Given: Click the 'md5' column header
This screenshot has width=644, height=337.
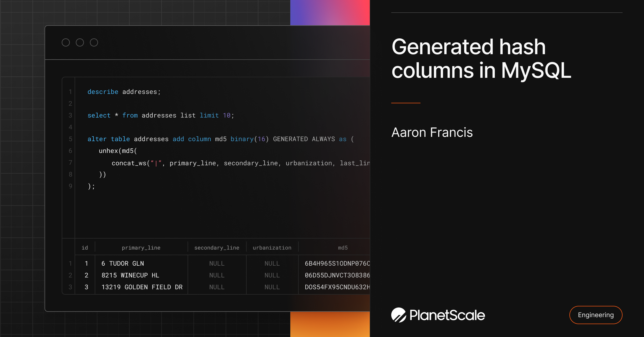Looking at the screenshot, I should (x=343, y=248).
